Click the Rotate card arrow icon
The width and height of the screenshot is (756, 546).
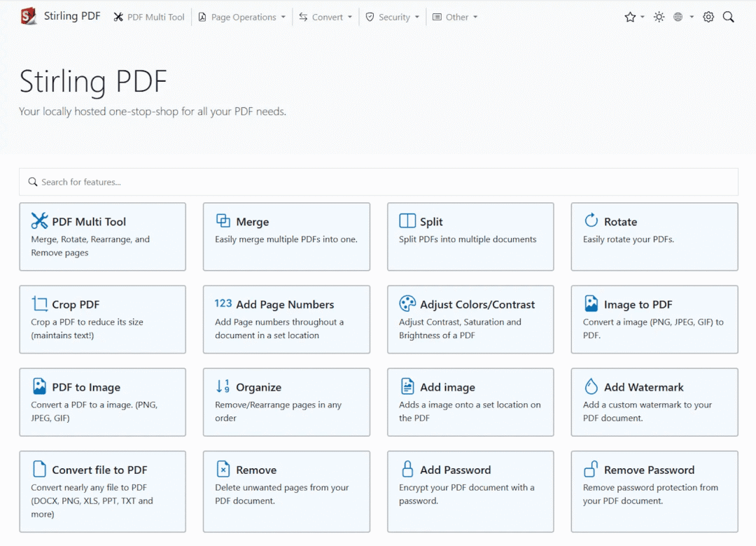(591, 220)
